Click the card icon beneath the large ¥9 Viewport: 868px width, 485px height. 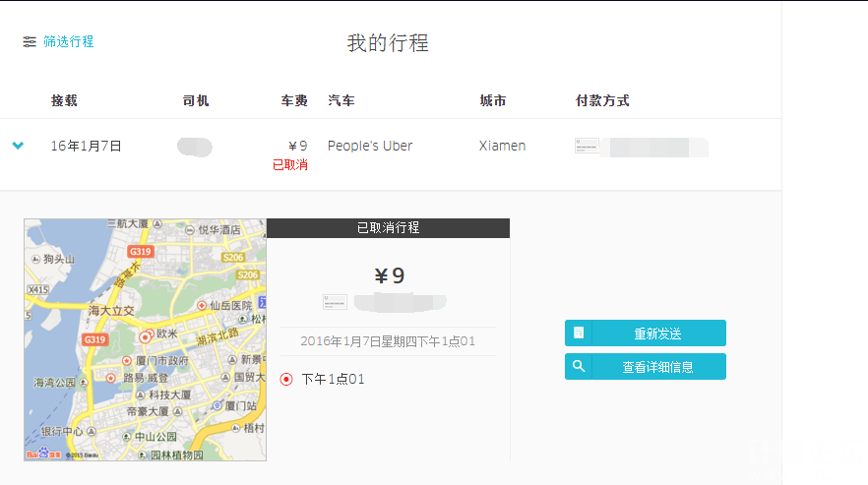coord(335,302)
